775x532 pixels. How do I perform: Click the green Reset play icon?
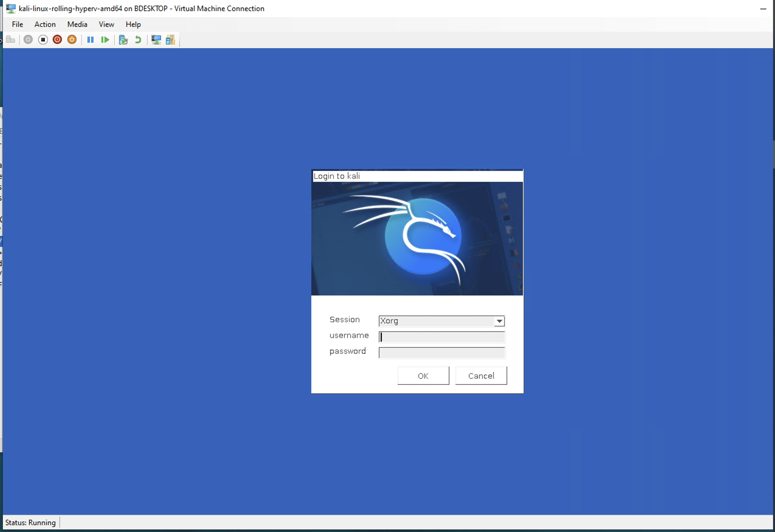[x=105, y=40]
